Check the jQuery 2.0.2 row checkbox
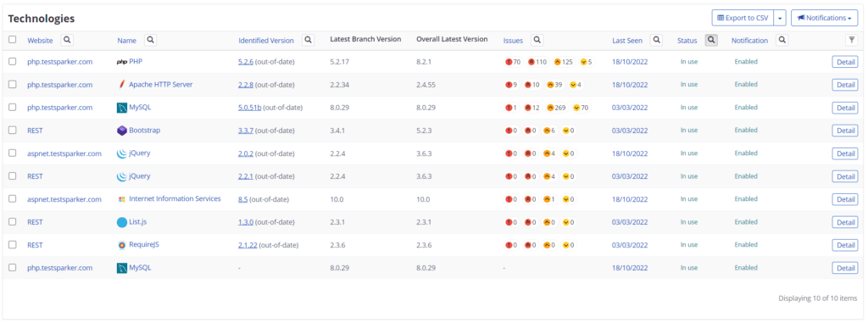868x323 pixels. (12, 153)
